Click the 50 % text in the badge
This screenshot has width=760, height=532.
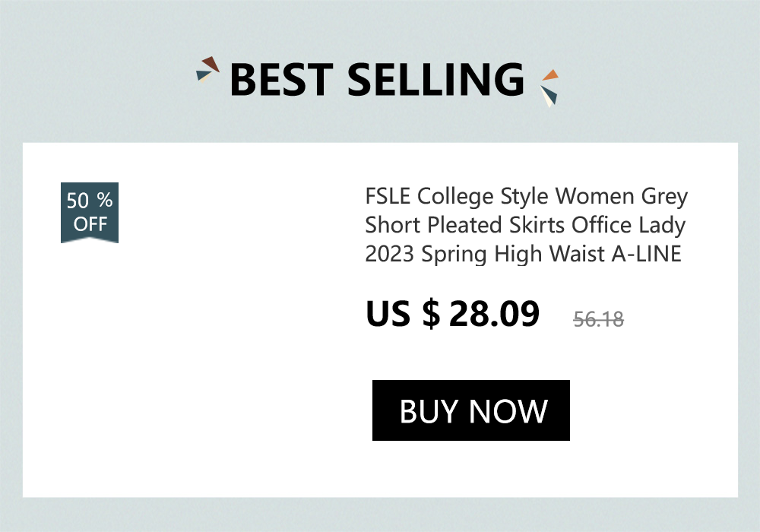tap(90, 201)
